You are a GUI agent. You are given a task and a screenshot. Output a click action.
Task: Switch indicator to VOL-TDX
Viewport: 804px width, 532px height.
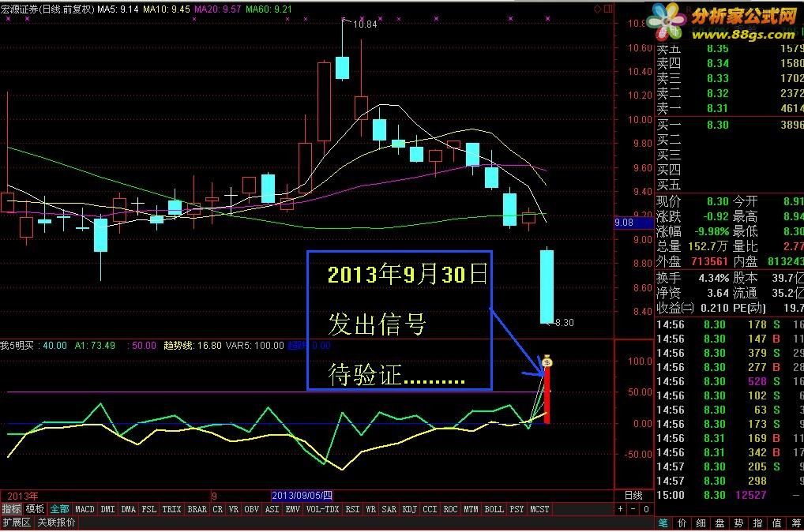click(322, 509)
